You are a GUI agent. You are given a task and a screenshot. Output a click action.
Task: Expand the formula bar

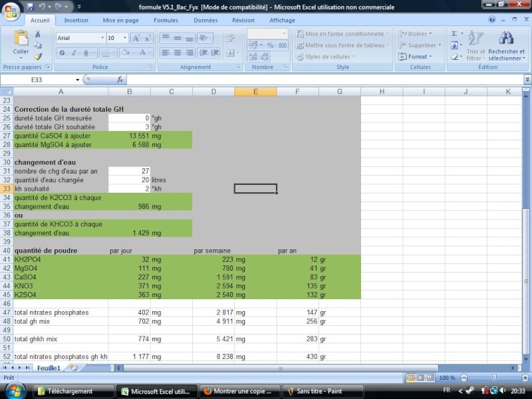click(x=527, y=79)
